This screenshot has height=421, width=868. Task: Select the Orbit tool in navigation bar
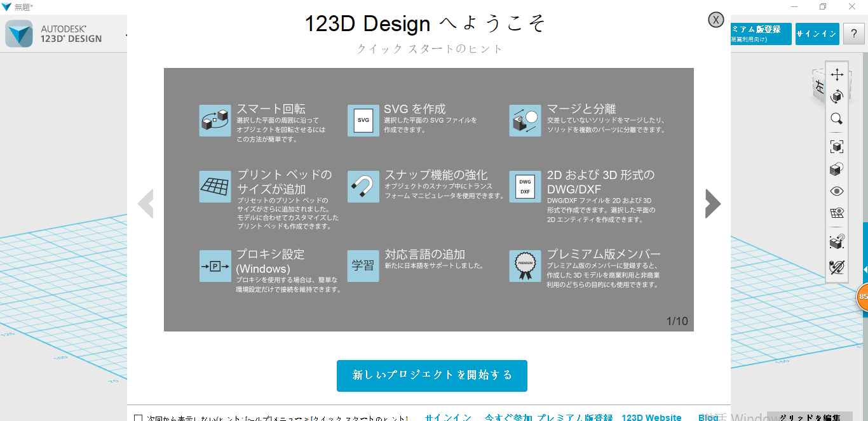pos(837,97)
